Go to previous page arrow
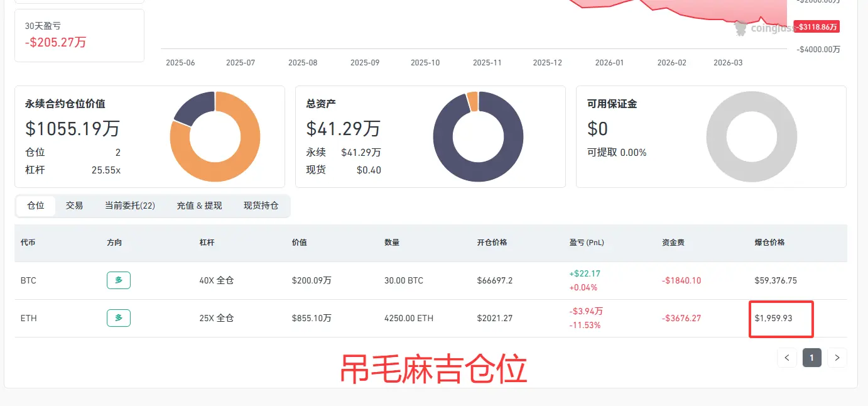This screenshot has width=868, height=406. 787,358
